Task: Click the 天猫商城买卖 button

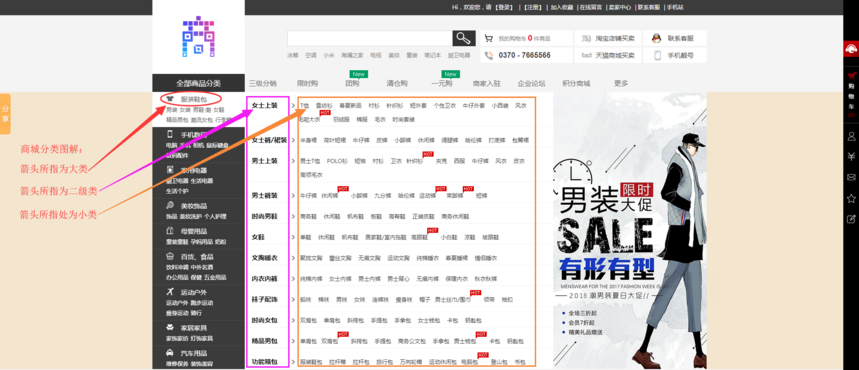Action: [x=608, y=55]
